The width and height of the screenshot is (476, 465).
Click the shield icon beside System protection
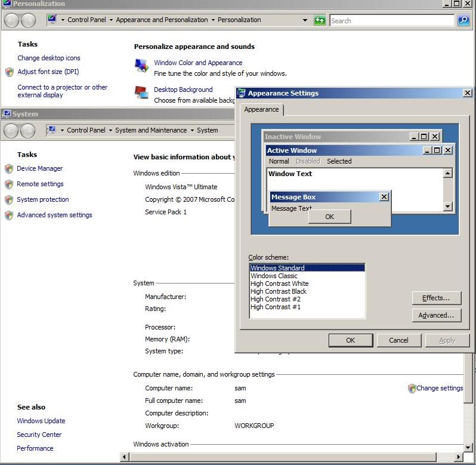[x=9, y=200]
